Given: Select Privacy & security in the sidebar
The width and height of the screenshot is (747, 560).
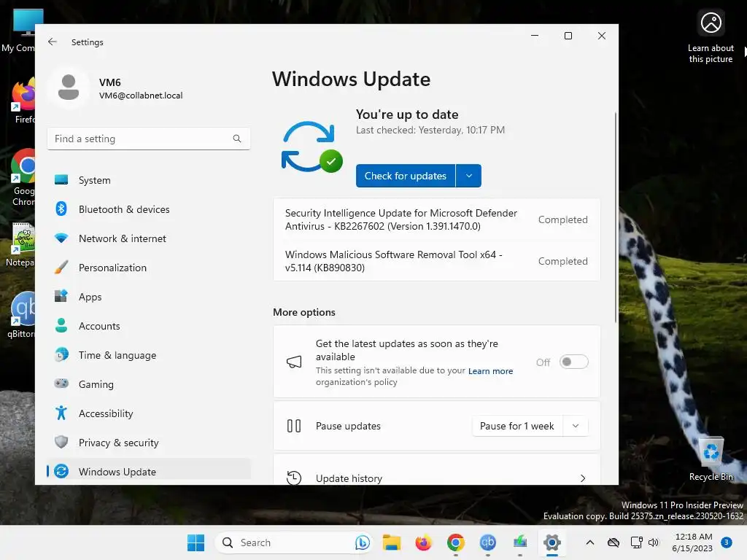Looking at the screenshot, I should pyautogui.click(x=149, y=443).
